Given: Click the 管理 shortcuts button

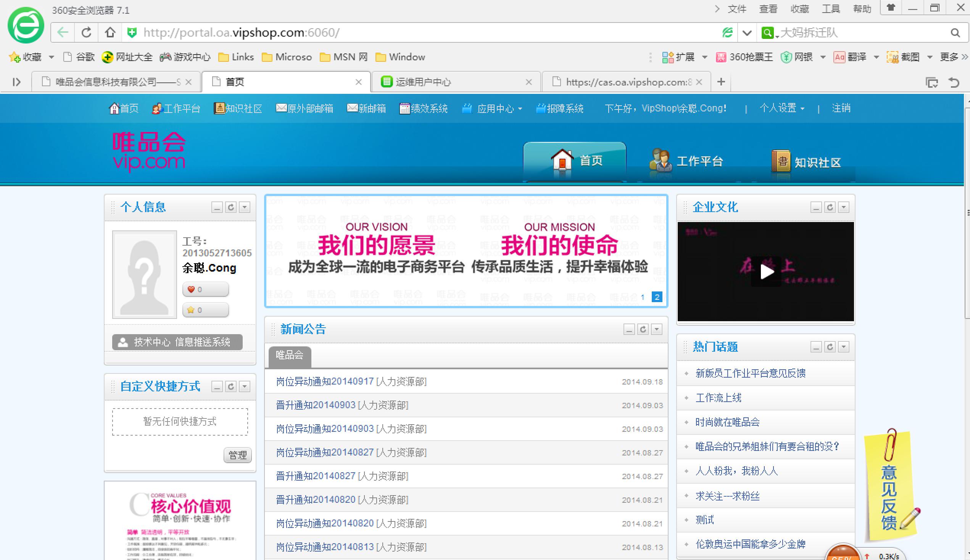Looking at the screenshot, I should pyautogui.click(x=238, y=455).
